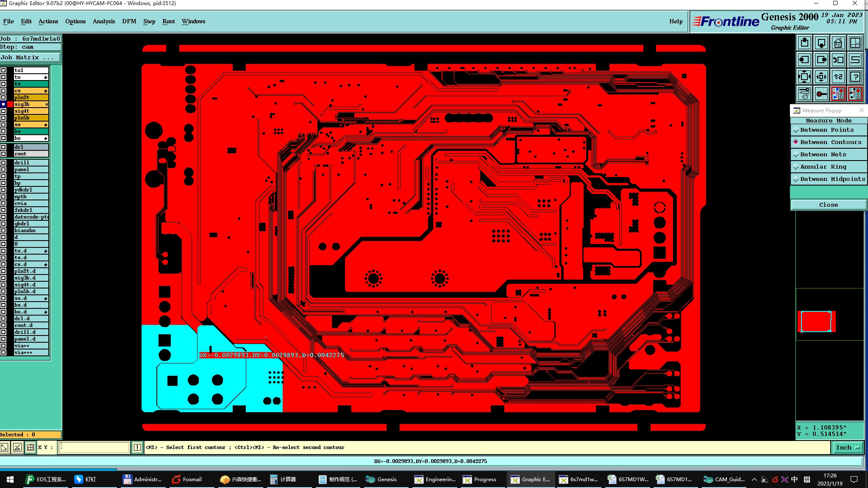Select Between Points measure mode
Viewport: 868px width, 488px height.
click(x=826, y=130)
